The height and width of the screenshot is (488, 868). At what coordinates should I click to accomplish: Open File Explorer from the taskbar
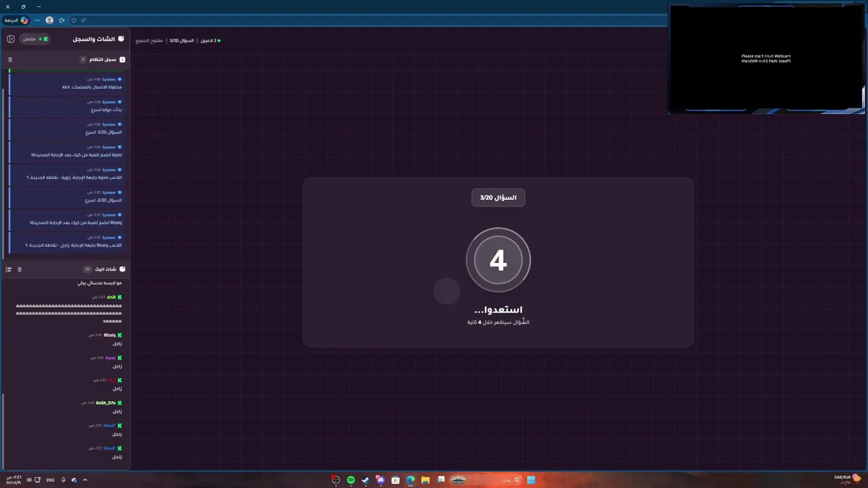[425, 480]
